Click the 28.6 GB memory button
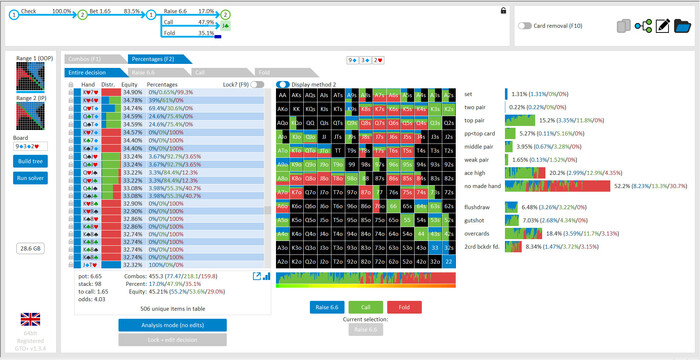The image size is (700, 360). click(30, 249)
